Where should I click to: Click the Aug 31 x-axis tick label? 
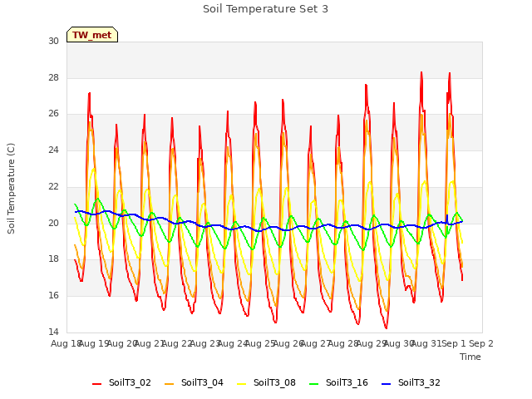pyautogui.click(x=426, y=344)
